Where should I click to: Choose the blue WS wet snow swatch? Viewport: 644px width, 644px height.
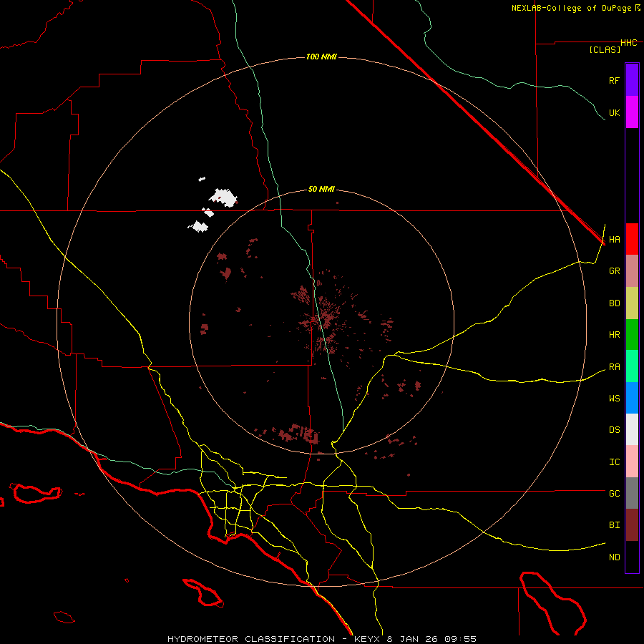point(632,398)
